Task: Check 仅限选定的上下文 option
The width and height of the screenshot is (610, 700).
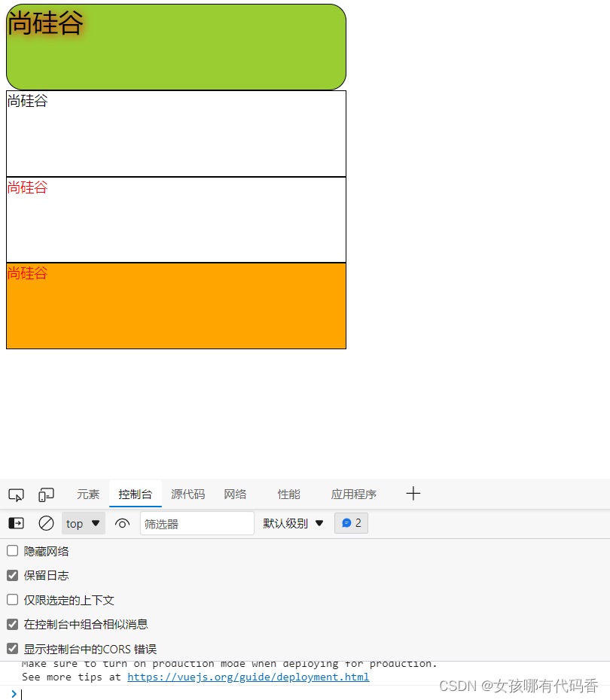Action: coord(12,600)
